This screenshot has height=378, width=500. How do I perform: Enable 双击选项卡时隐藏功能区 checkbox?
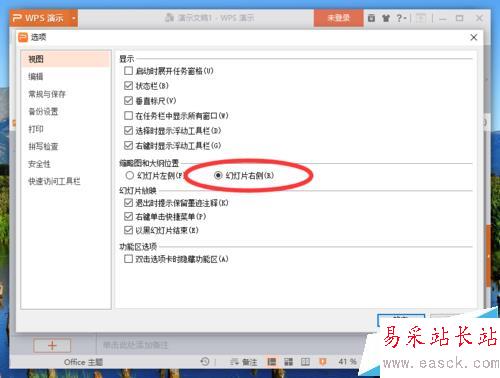tap(128, 259)
